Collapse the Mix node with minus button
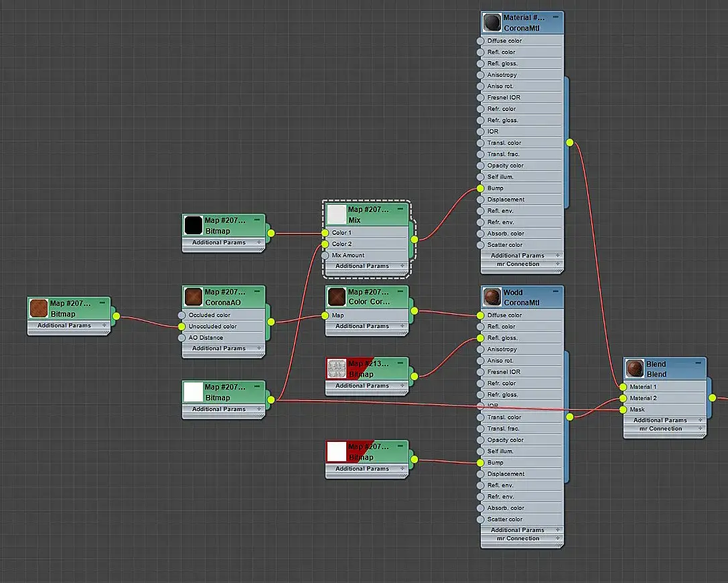Viewport: 728px width, 583px height. coord(401,210)
